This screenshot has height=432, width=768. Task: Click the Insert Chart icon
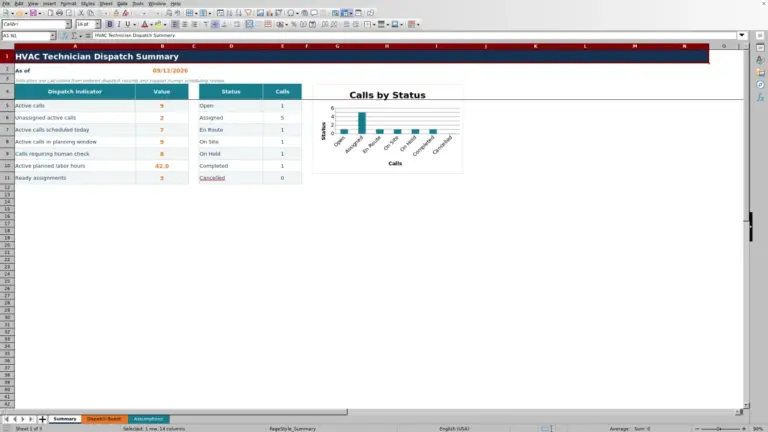point(269,13)
